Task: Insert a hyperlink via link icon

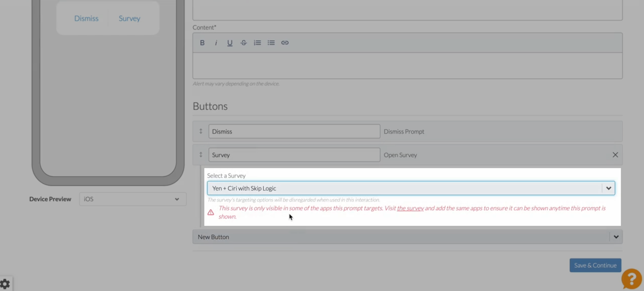Action: pyautogui.click(x=285, y=43)
